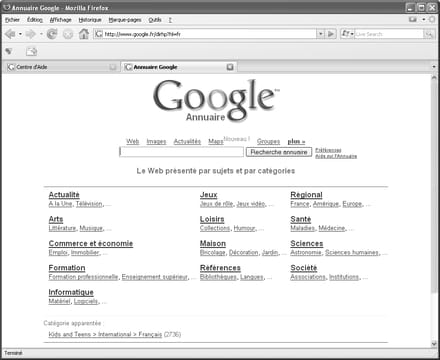440x360 pixels.
Task: Click the bookmarks toolbar page icon
Action: [31, 51]
